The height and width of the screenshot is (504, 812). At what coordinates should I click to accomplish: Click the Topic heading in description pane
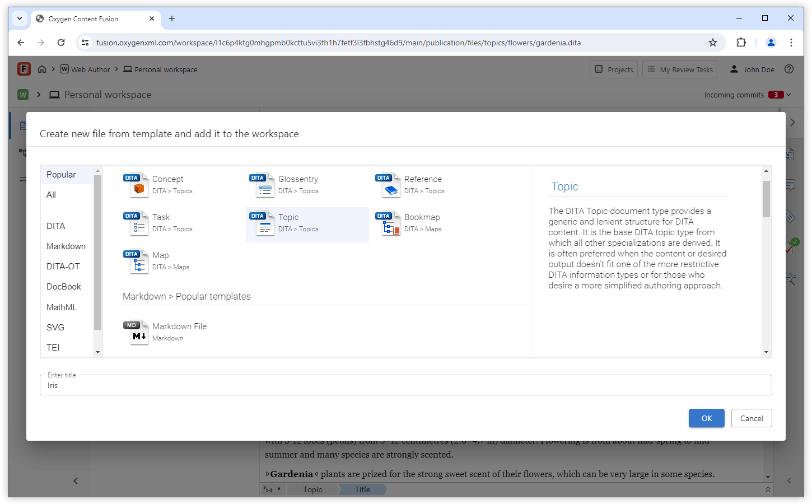(564, 186)
